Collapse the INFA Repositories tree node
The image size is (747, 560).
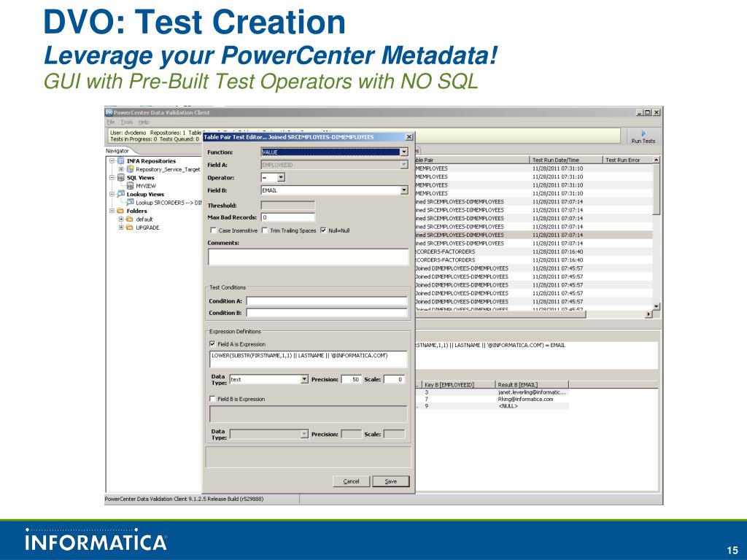(x=112, y=161)
